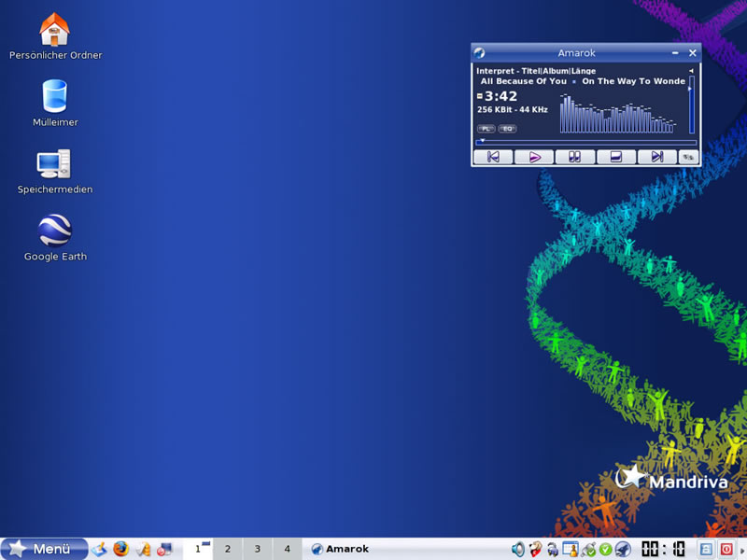Image resolution: width=747 pixels, height=560 pixels.
Task: Click the dog mascot tray icon
Action: (x=535, y=549)
